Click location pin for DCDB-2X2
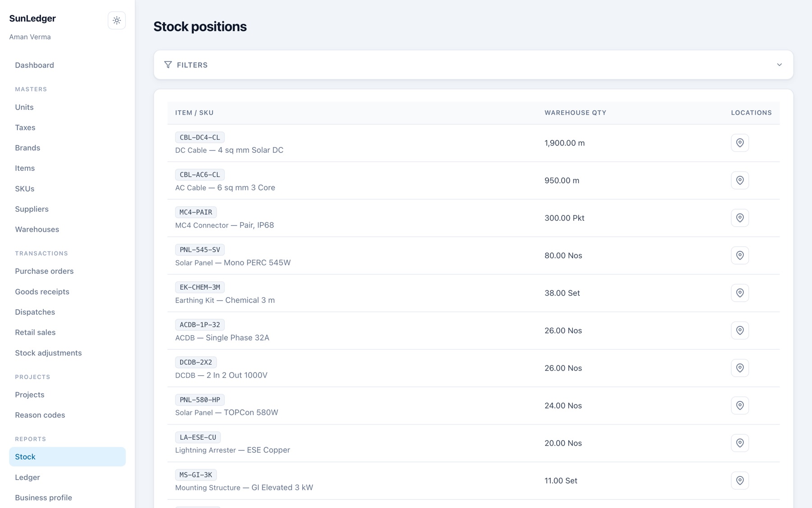Viewport: 812px width, 508px height. click(x=740, y=368)
